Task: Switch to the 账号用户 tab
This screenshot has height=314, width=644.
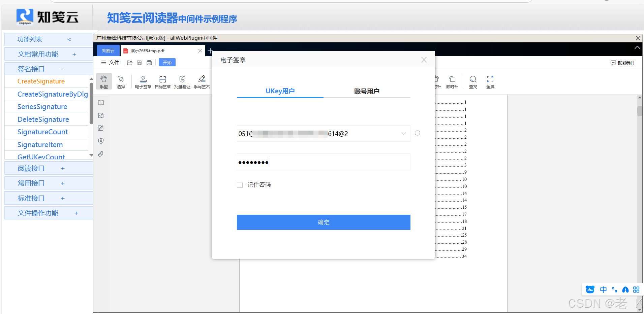Action: (x=367, y=91)
